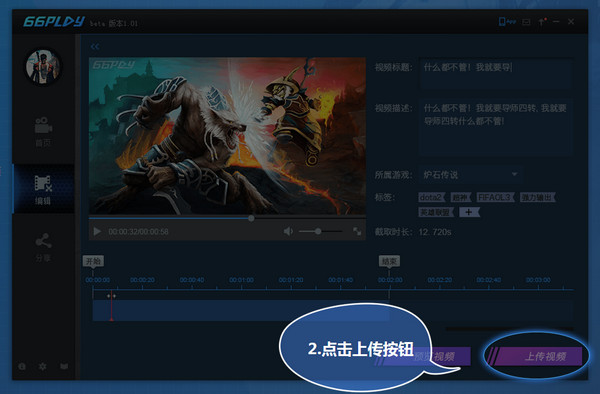The width and height of the screenshot is (600, 394).
Task: Minimize the 66PLAY window
Action: (556, 22)
